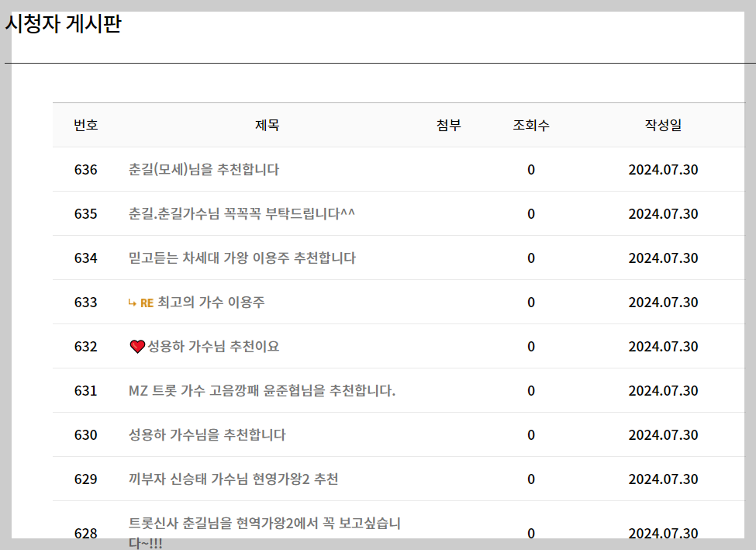Click the 첨부 column header
The width and height of the screenshot is (756, 550).
(448, 125)
